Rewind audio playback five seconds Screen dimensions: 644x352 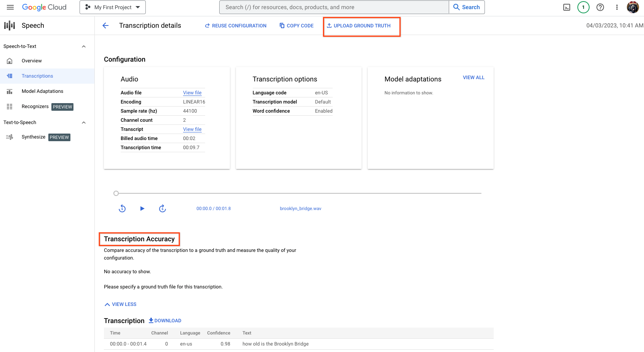(122, 209)
